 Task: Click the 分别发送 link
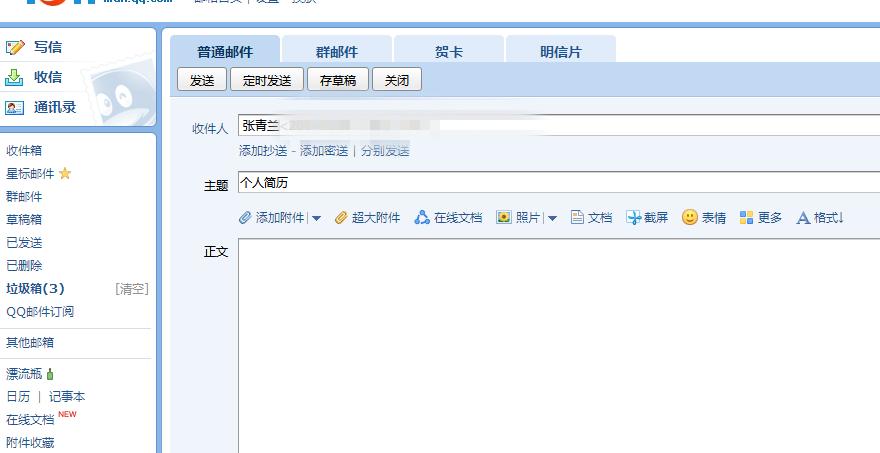point(385,150)
